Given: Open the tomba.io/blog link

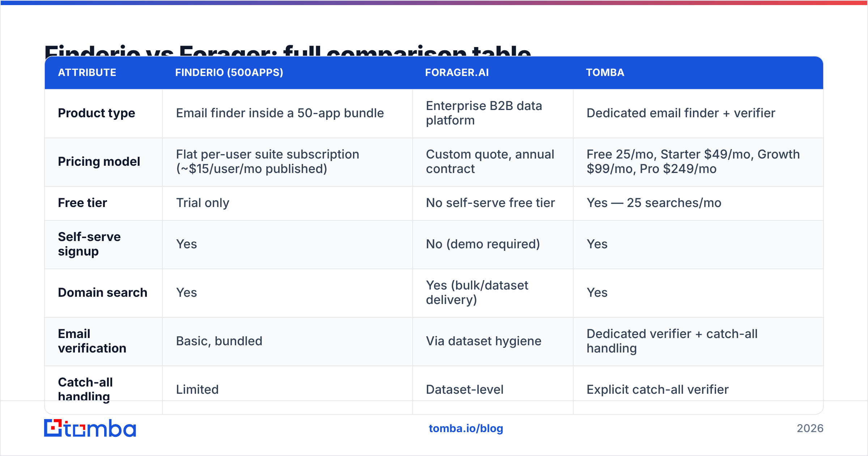Looking at the screenshot, I should (x=466, y=428).
